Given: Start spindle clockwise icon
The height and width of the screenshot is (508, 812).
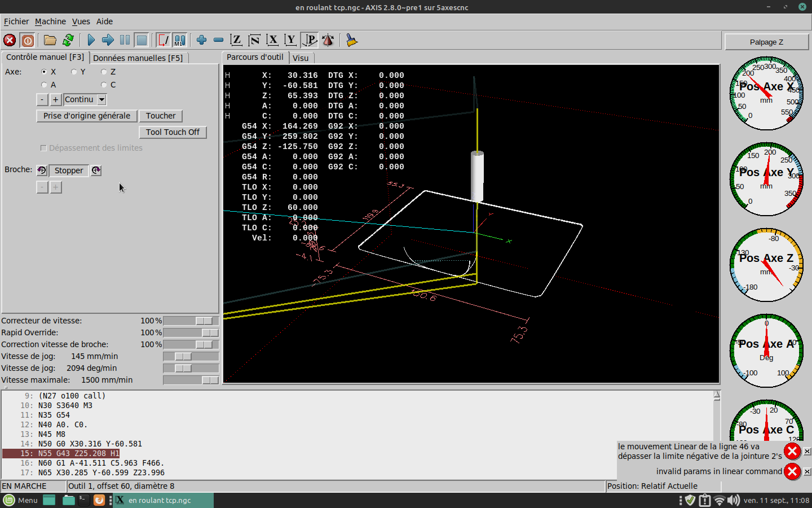Looking at the screenshot, I should pyautogui.click(x=96, y=170).
